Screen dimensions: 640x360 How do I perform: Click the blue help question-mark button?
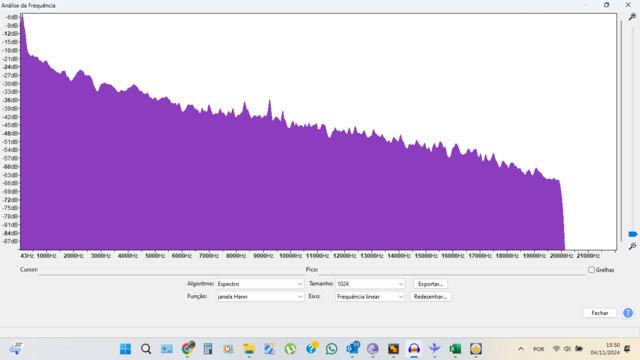coord(628,313)
